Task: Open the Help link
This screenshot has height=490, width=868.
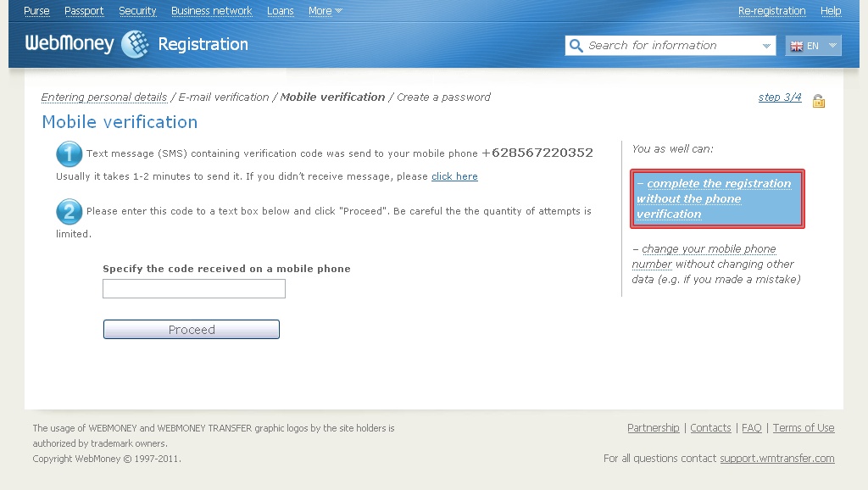Action: click(831, 10)
